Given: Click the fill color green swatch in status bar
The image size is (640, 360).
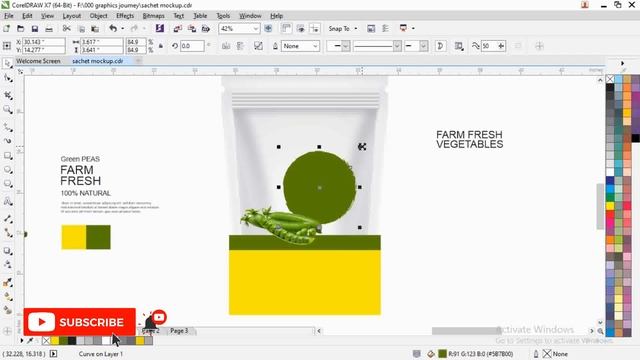Looking at the screenshot, I should 442,354.
